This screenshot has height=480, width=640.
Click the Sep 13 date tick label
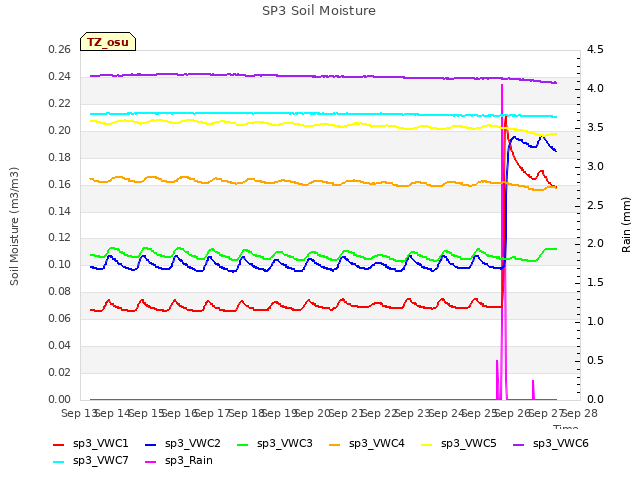(78, 413)
